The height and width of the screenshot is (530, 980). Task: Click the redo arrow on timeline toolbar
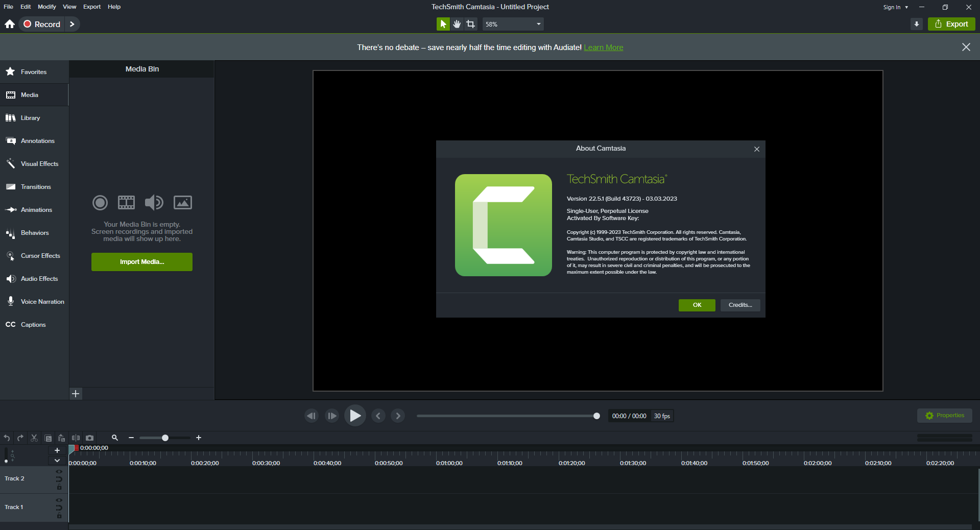[x=20, y=438]
